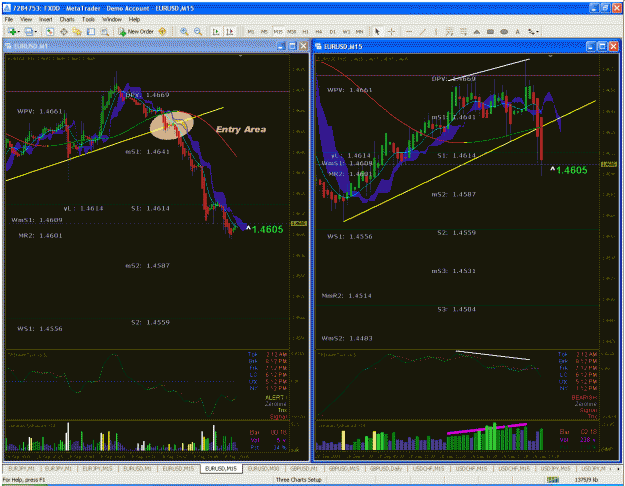
Task: Switch to the D1 timeframe
Action: pyautogui.click(x=332, y=31)
